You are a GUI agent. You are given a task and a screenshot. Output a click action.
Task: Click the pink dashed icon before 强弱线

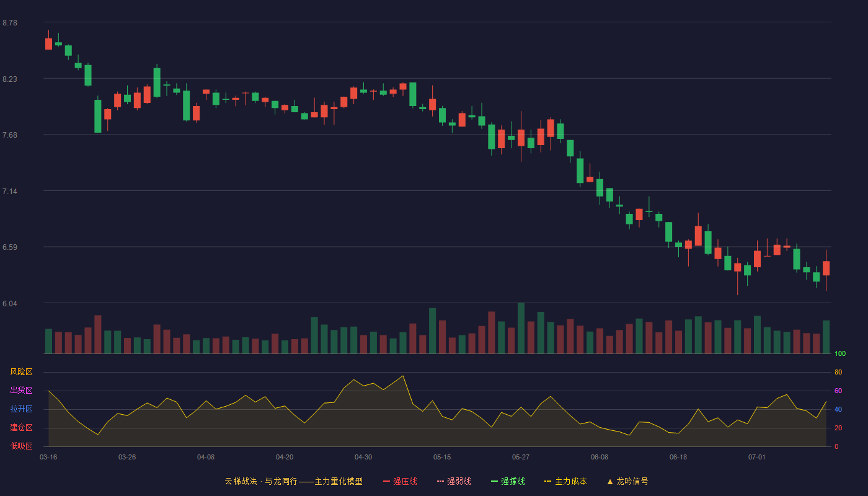coord(440,481)
